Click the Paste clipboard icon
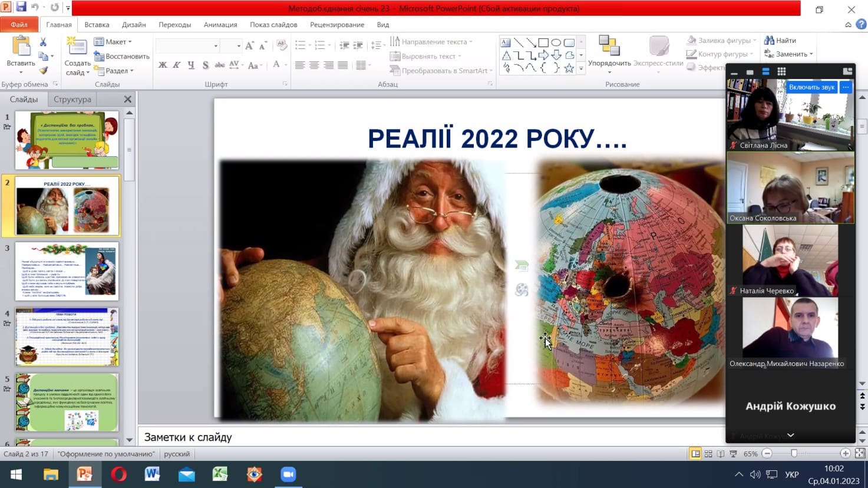Image resolution: width=868 pixels, height=488 pixels. [21, 46]
